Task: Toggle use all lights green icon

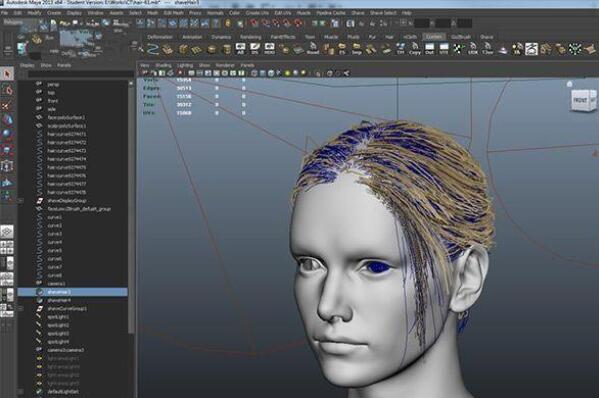Action: pyautogui.click(x=287, y=73)
